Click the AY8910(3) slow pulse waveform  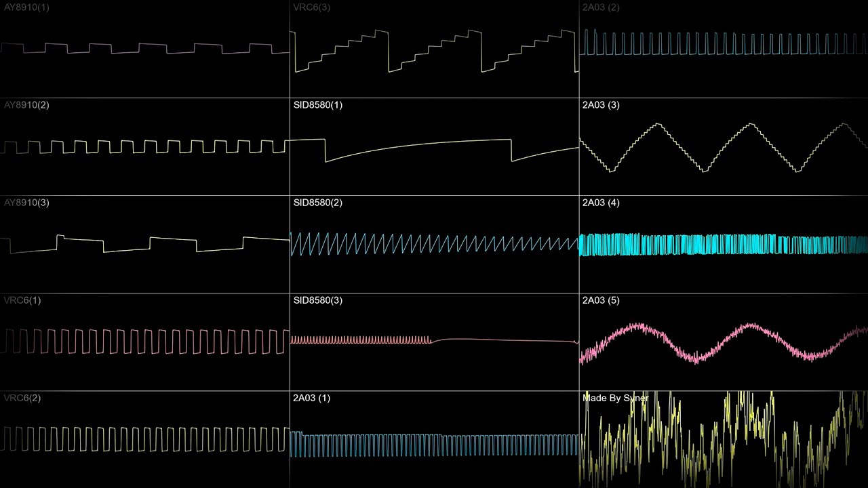pos(144,244)
